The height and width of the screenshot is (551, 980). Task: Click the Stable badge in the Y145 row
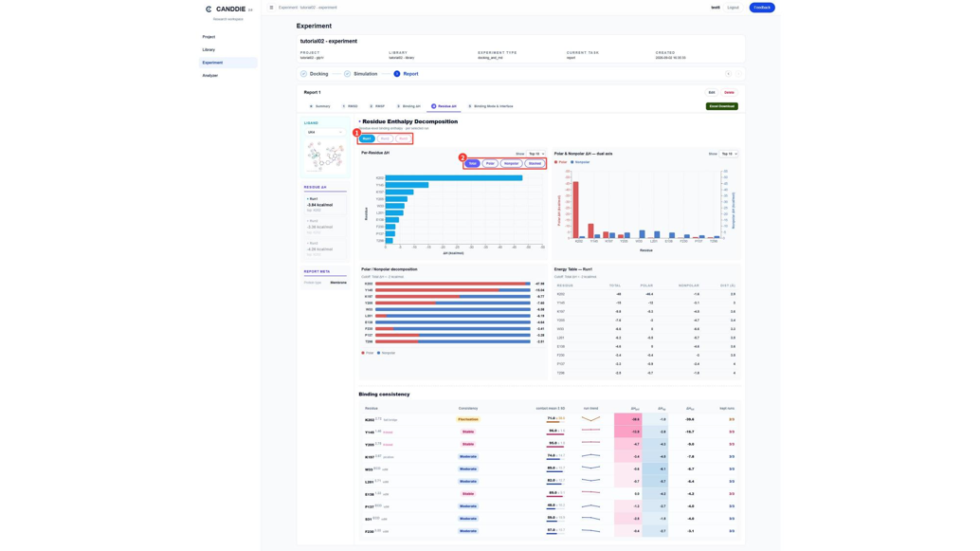click(468, 432)
